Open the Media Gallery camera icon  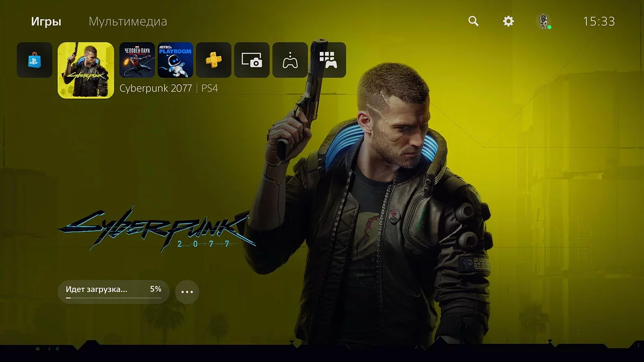252,60
